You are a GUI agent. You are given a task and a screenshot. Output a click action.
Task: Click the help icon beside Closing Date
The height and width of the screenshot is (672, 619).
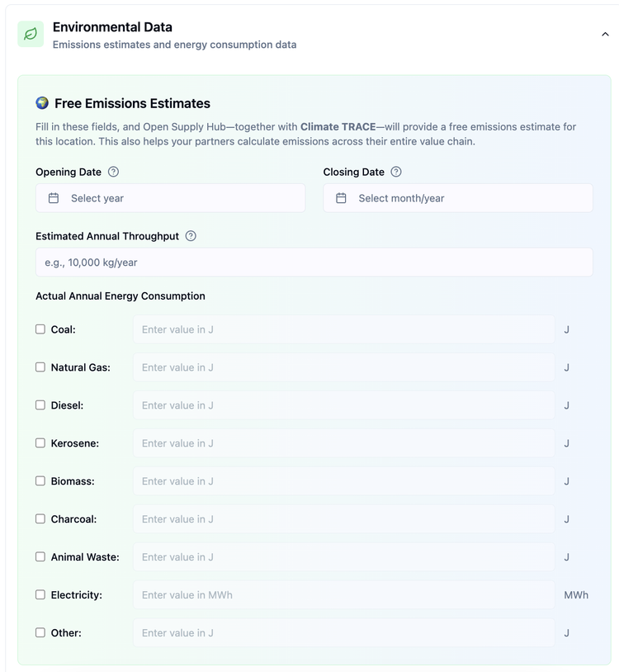(396, 172)
